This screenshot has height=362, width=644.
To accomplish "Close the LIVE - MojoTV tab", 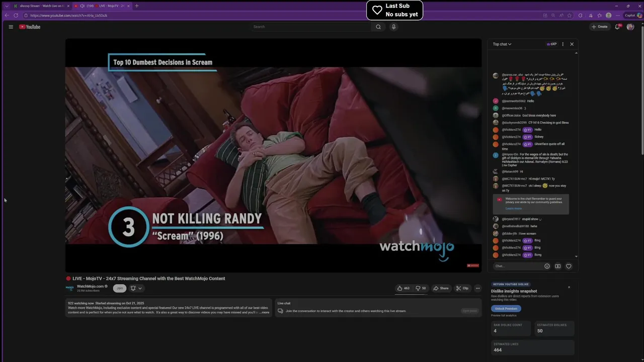I will pyautogui.click(x=128, y=6).
